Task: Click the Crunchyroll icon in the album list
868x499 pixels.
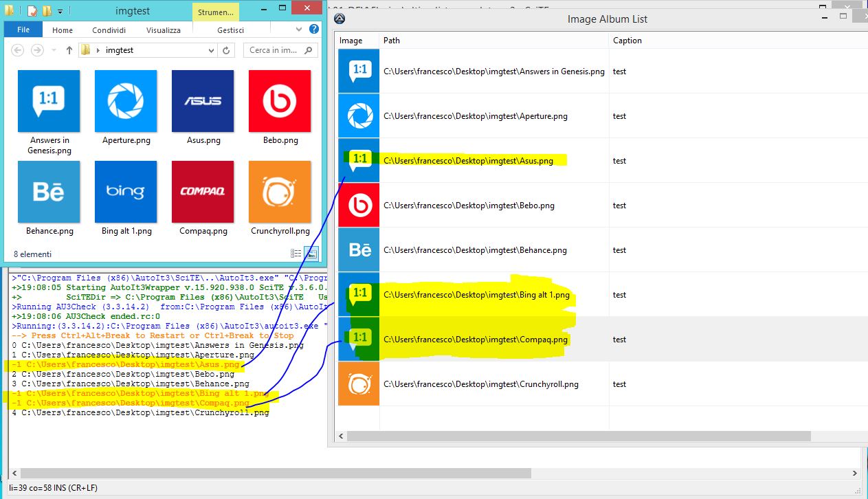Action: tap(359, 384)
